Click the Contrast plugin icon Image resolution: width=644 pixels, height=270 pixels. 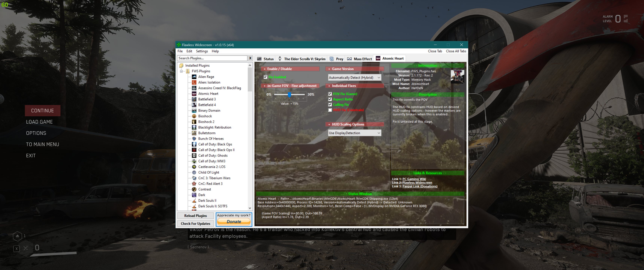pyautogui.click(x=194, y=189)
